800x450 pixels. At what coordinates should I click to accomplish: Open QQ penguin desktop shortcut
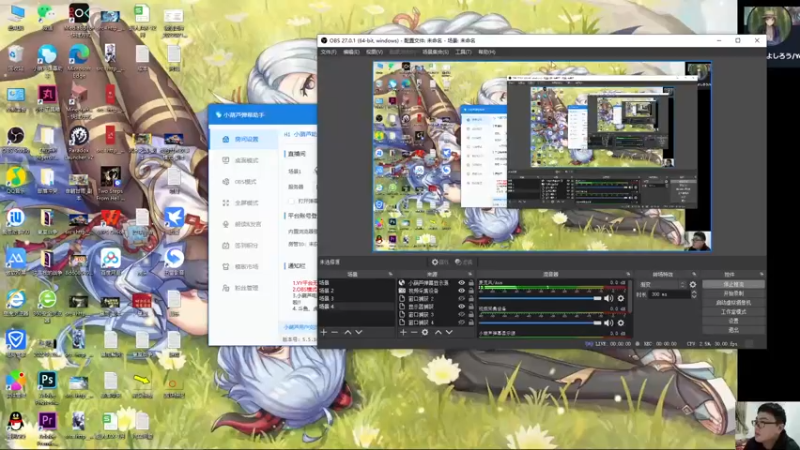click(x=16, y=425)
